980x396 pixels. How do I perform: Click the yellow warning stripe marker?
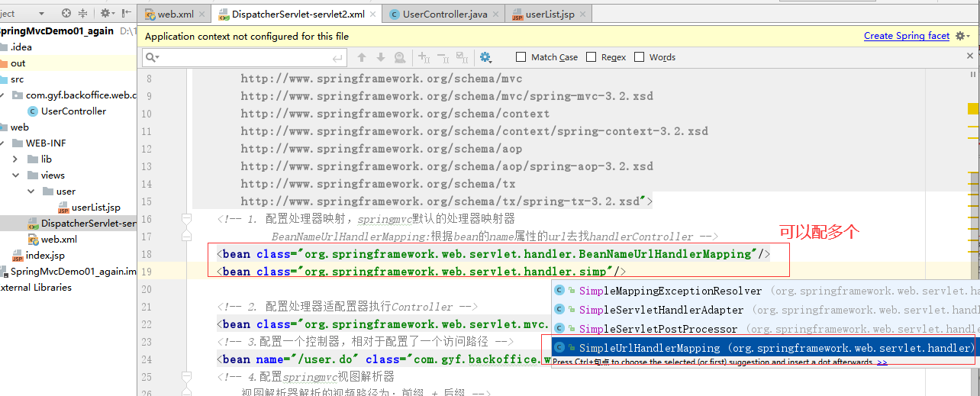[x=973, y=109]
